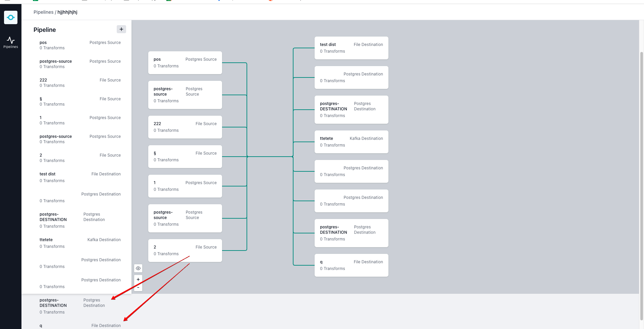Open the Pipelines section in the left sidebar
The height and width of the screenshot is (329, 644).
pos(10,42)
